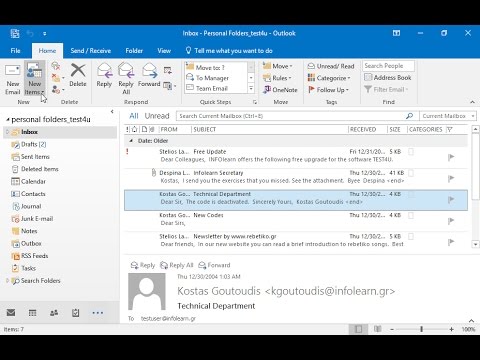Viewport: 480px width, 360px height.
Task: Switch to the Send / Receive tab
Action: (91, 51)
